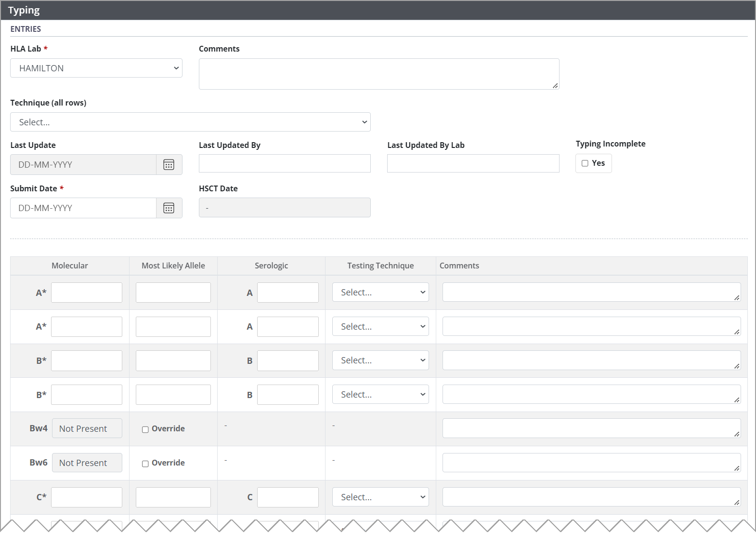Tick the Typing Incomplete Yes checkbox
This screenshot has height=533, width=756.
585,163
